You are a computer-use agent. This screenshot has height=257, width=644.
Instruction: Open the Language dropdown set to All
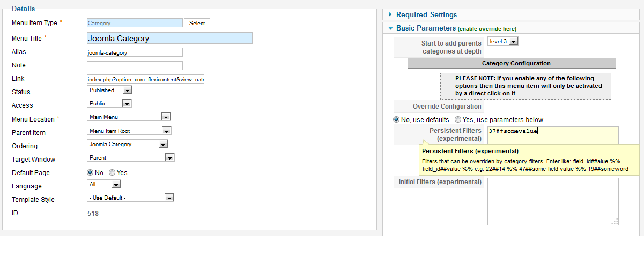(x=104, y=184)
